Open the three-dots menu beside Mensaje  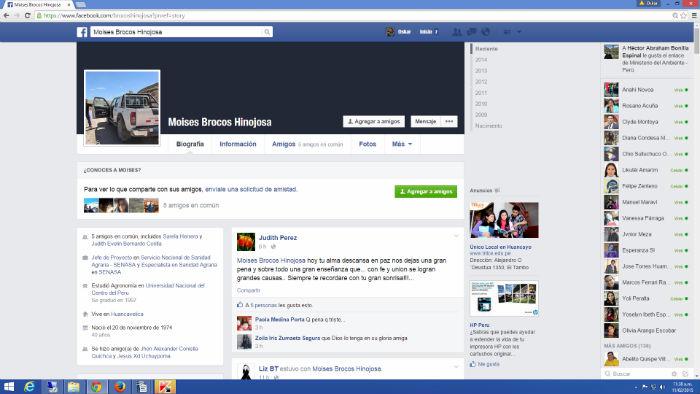pos(449,121)
